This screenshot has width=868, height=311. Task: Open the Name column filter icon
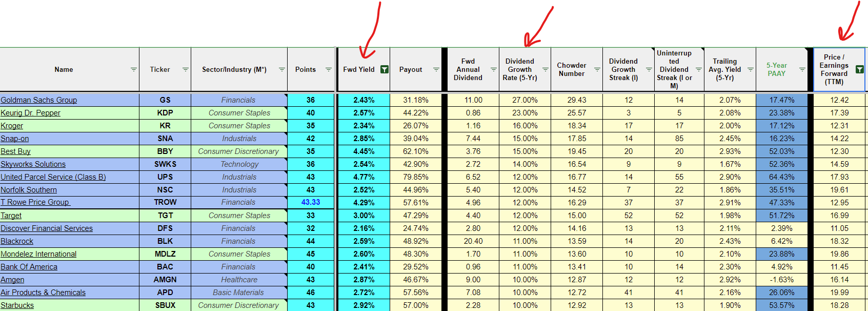[133, 69]
